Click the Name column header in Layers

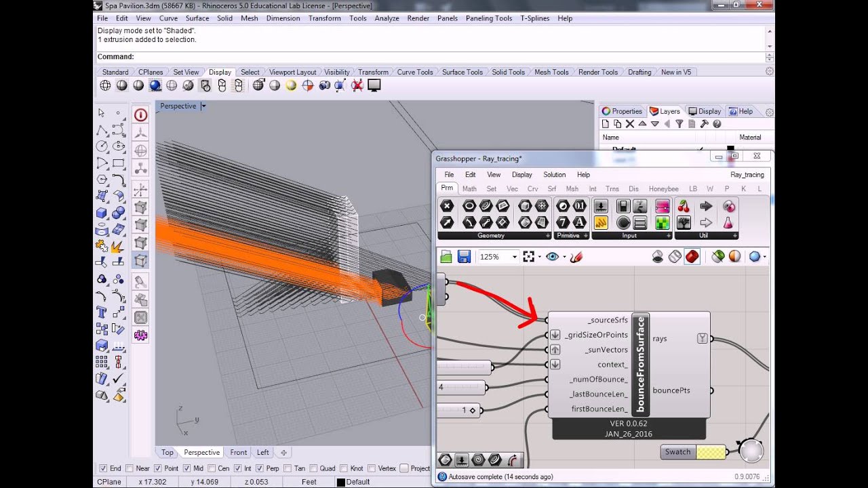(x=611, y=138)
